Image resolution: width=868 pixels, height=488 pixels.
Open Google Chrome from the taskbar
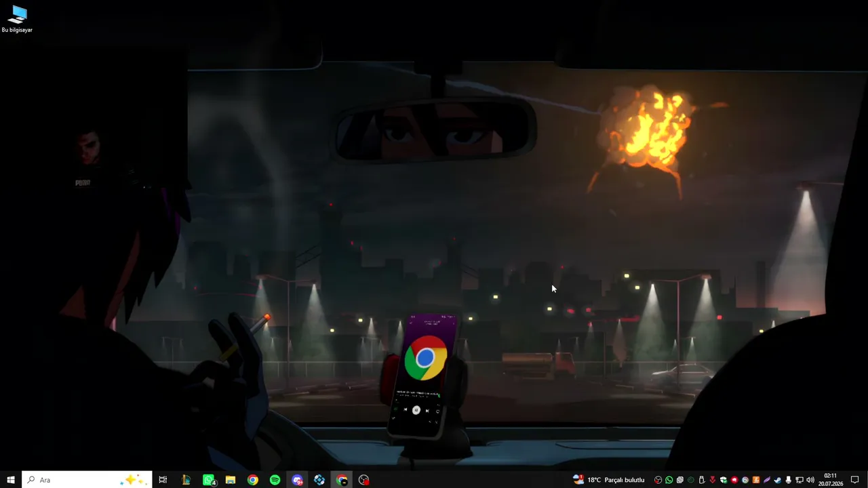[x=253, y=480]
